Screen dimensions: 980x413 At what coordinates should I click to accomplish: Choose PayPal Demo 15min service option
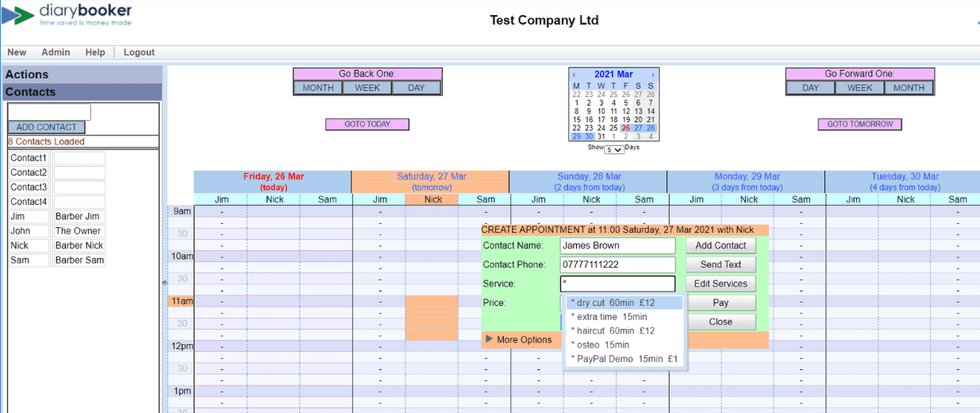pos(624,359)
